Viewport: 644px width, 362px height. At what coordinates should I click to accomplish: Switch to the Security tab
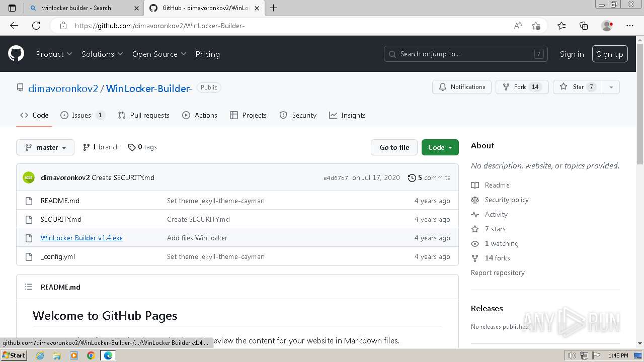[298, 115]
